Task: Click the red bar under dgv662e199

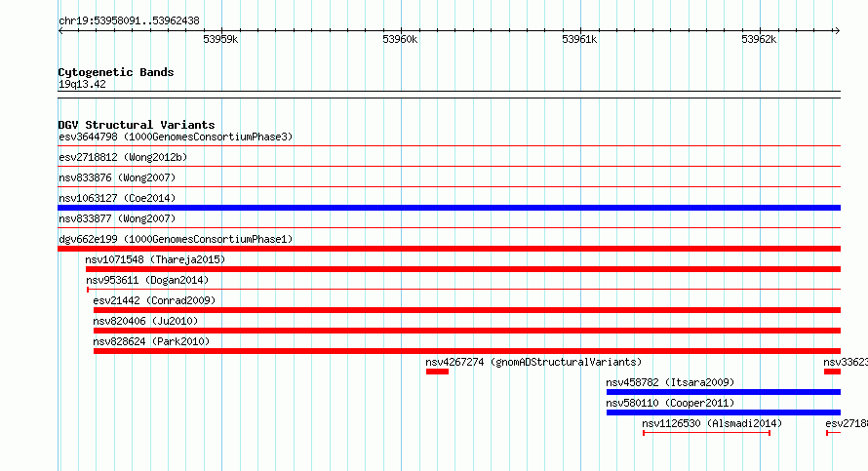Action: [449, 249]
